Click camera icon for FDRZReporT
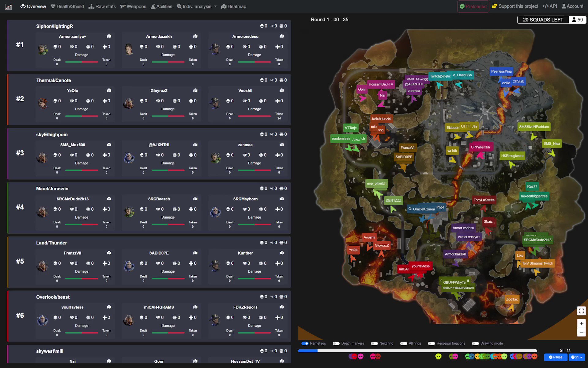This screenshot has width=588, height=368. click(x=282, y=307)
